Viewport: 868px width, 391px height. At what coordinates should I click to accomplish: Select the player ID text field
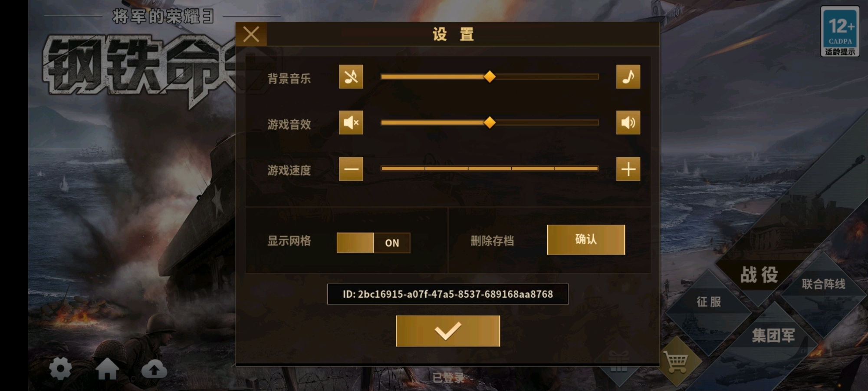[448, 294]
